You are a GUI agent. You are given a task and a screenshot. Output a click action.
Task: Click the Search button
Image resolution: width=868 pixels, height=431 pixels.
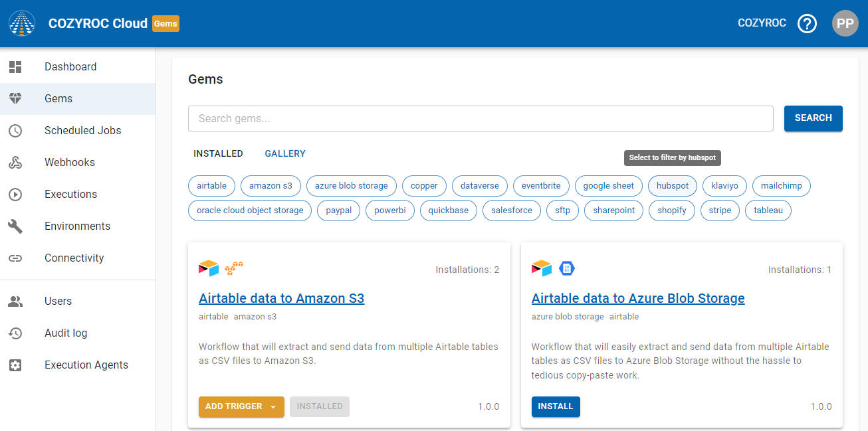813,118
